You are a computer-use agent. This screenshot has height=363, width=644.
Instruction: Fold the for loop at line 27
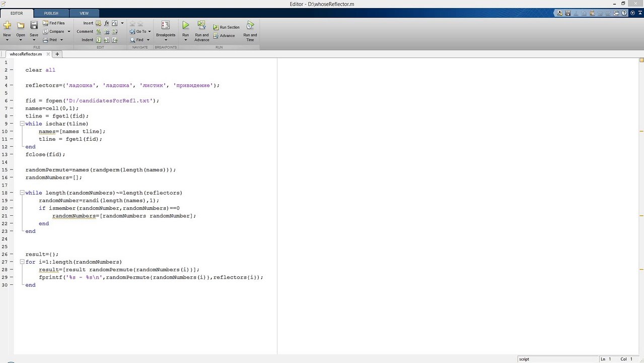(22, 262)
